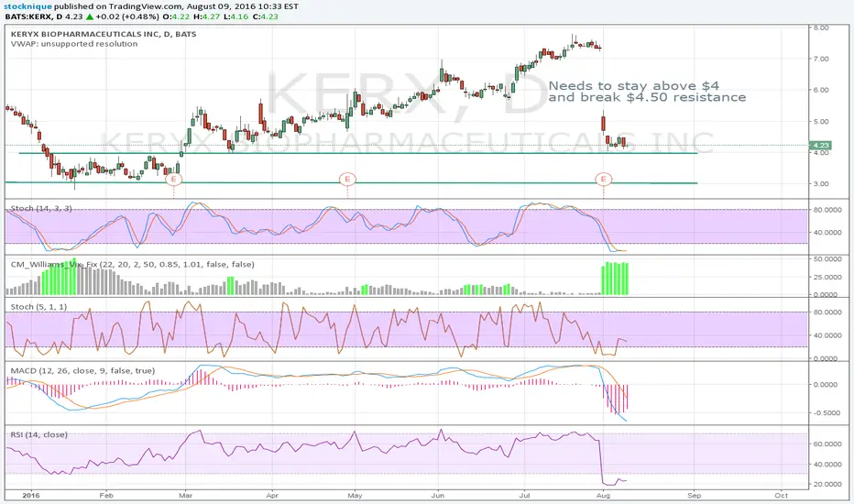Click the Apr label on time axis
The image size is (854, 504).
(x=272, y=495)
